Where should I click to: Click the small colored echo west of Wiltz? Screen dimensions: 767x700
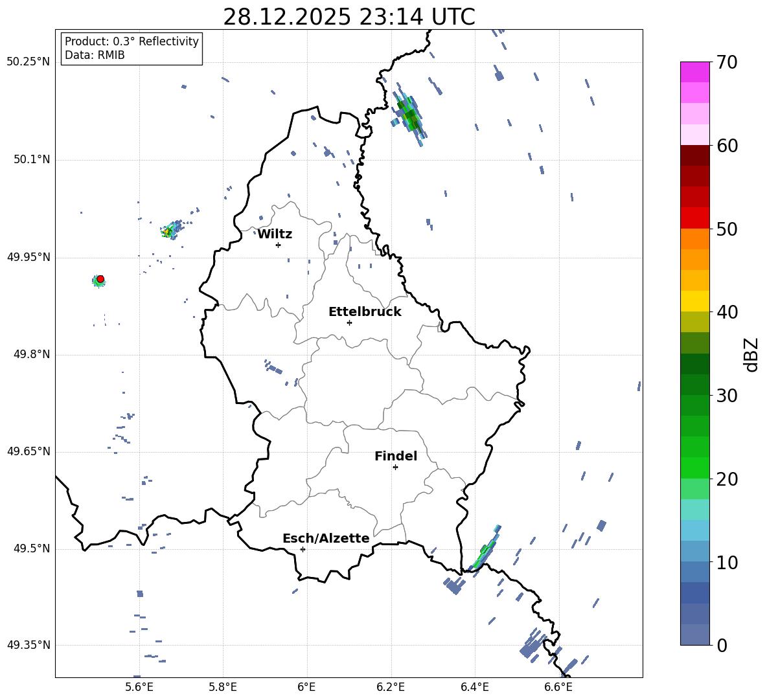point(170,231)
